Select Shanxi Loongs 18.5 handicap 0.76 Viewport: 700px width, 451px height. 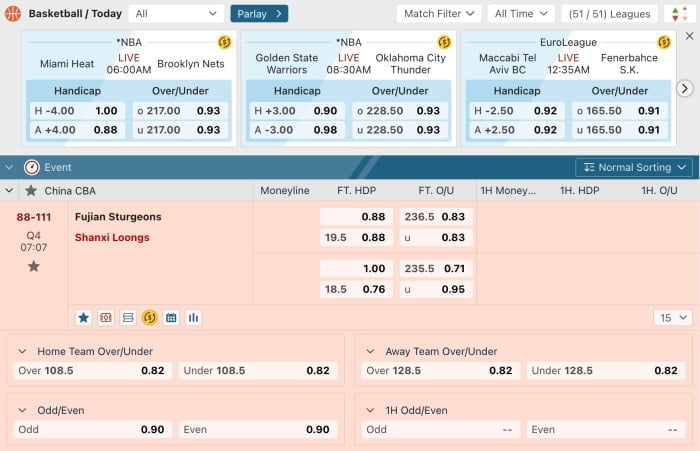pyautogui.click(x=356, y=289)
